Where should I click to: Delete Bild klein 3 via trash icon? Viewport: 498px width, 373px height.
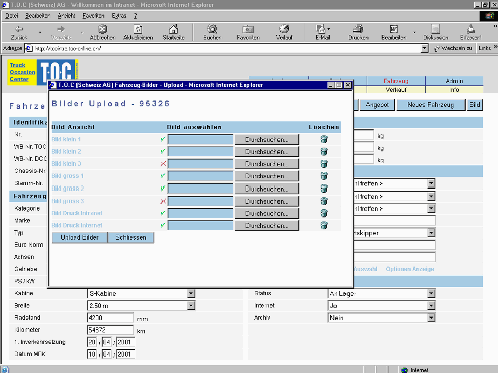pyautogui.click(x=324, y=164)
